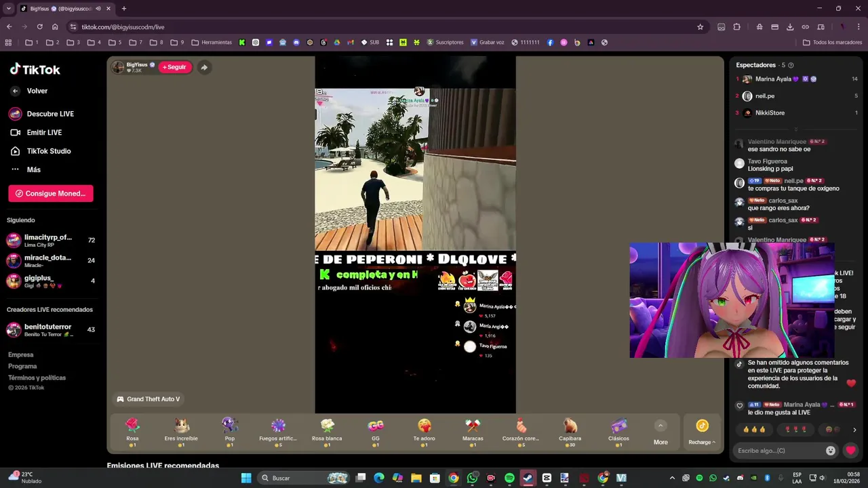Image resolution: width=868 pixels, height=488 pixels.
Task: Open the Windows Start menu
Action: pos(245,478)
